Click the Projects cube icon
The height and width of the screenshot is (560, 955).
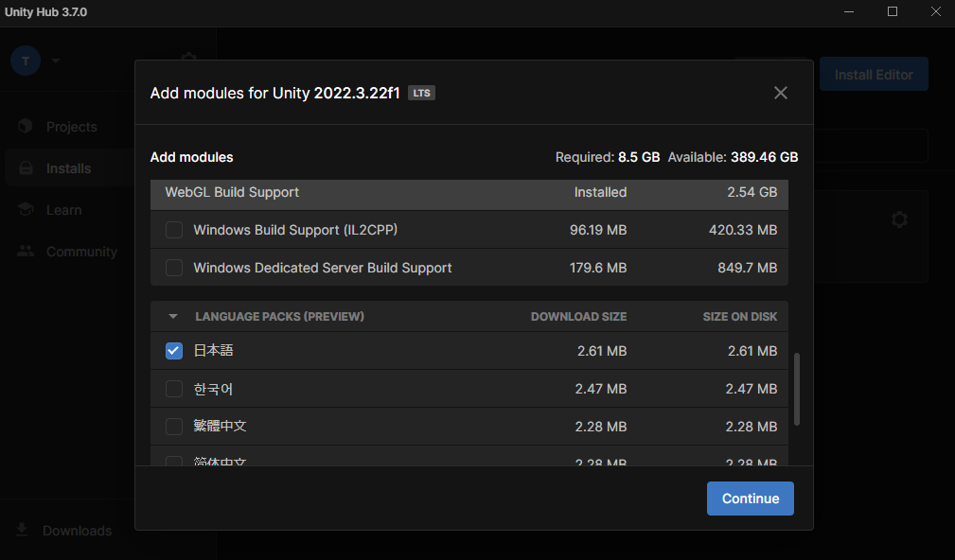25,126
